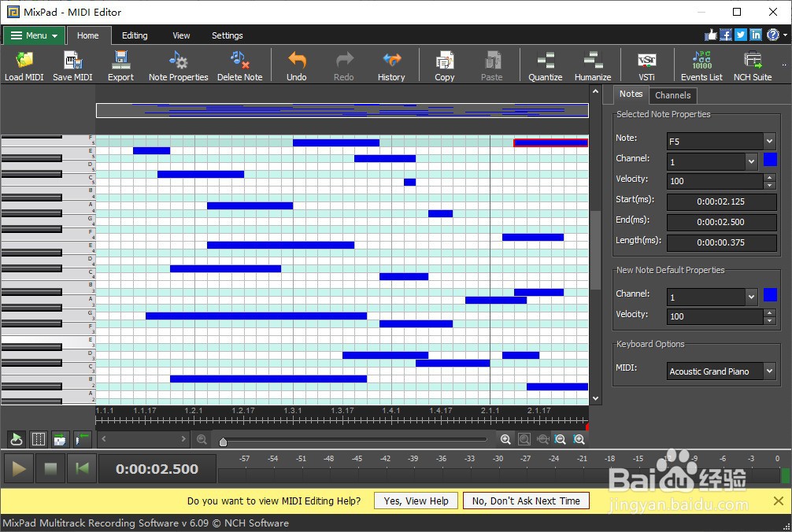Screen dimensions: 792x532
Task: Open the VSTi instrument options
Action: pos(646,65)
